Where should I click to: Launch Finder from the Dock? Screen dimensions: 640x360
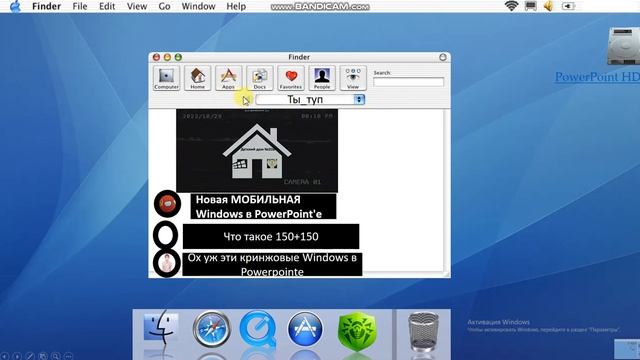point(161,329)
